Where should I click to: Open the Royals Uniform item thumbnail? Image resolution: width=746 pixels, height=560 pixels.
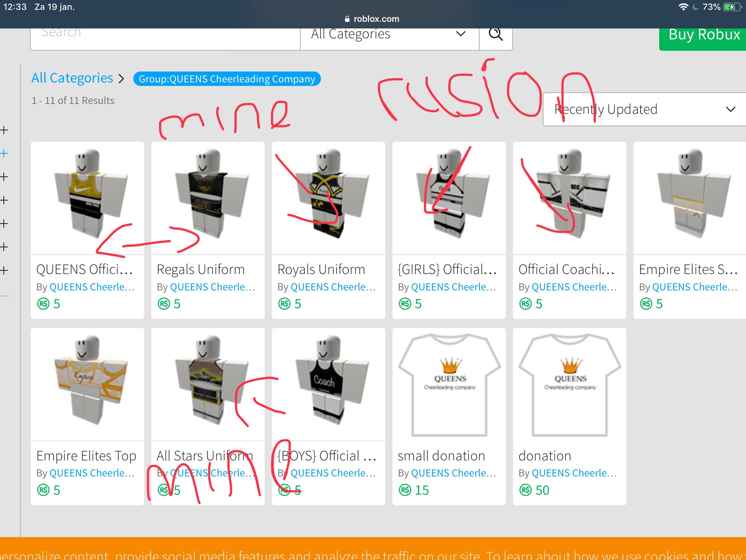point(328,198)
